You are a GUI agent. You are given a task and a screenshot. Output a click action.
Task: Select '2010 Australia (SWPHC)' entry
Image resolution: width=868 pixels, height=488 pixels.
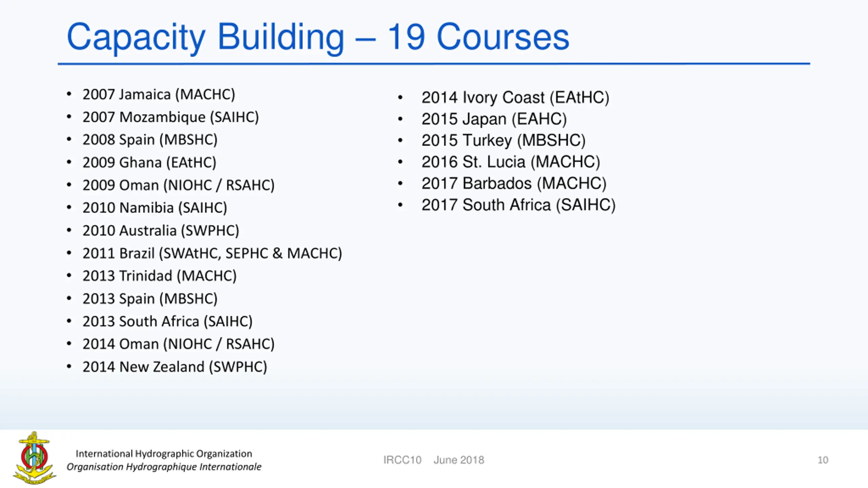click(x=161, y=231)
